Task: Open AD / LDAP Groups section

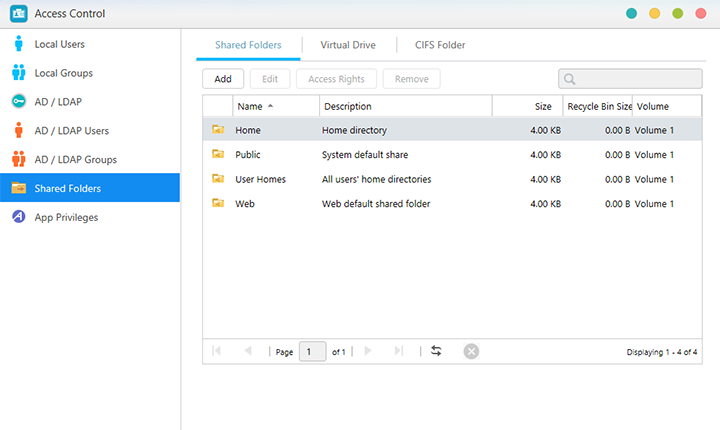Action: pyautogui.click(x=75, y=159)
